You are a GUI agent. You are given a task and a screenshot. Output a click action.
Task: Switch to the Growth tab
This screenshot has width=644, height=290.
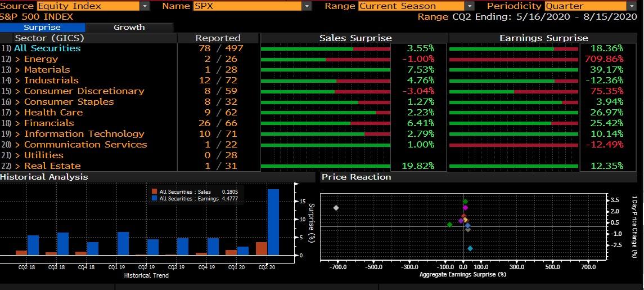pos(129,27)
